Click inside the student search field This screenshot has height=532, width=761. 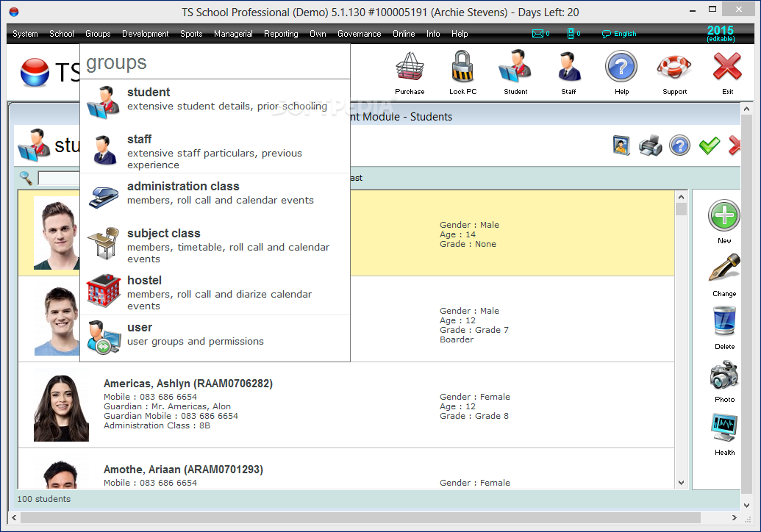tap(60, 178)
